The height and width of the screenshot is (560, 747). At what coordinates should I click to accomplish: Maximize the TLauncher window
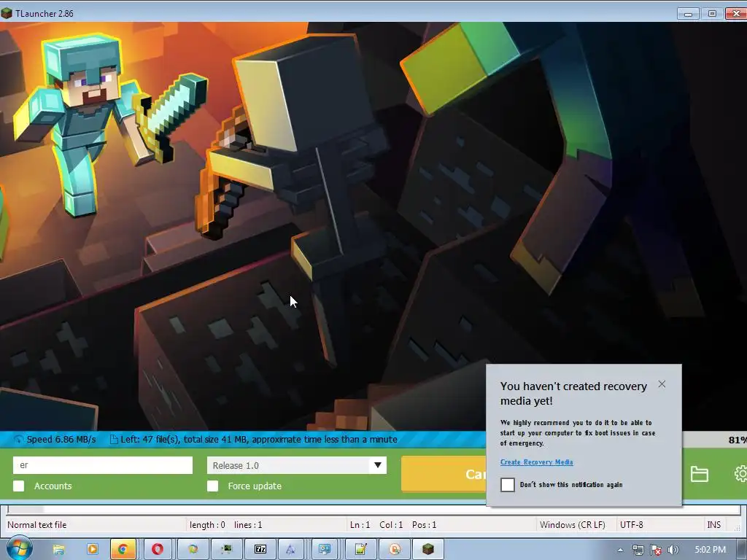(712, 13)
